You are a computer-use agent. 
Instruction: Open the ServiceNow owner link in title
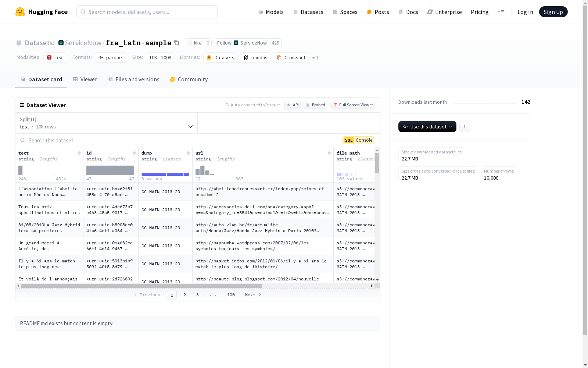tap(83, 43)
